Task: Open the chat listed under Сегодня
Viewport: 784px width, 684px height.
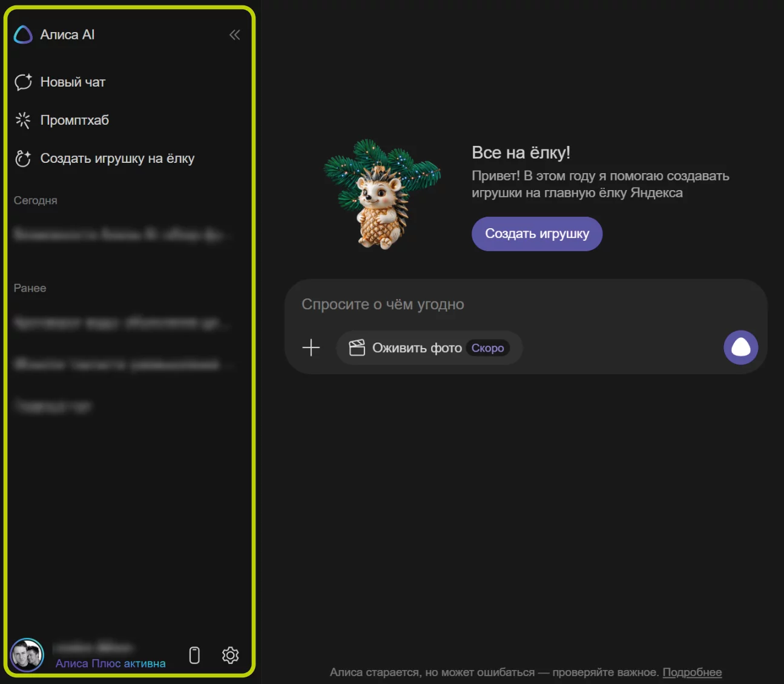Action: point(121,234)
